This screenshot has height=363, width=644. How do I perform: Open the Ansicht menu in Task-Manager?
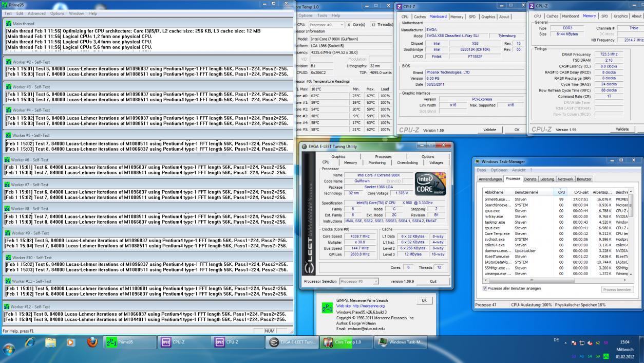point(519,170)
